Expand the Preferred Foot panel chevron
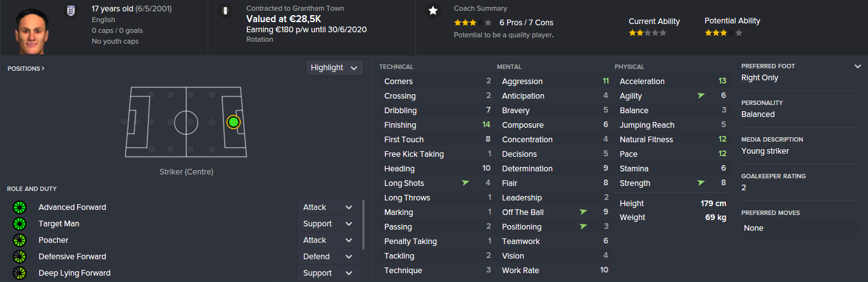 point(857,66)
